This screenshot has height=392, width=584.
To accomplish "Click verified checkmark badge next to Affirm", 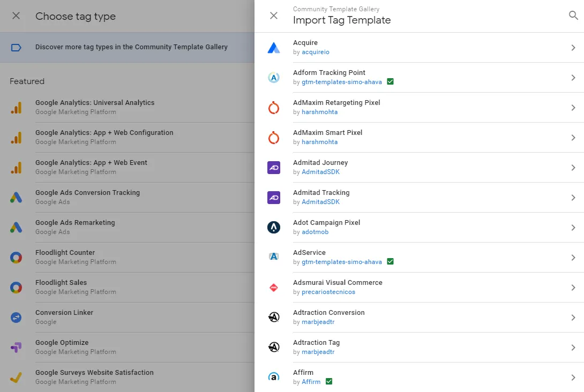I will click(329, 381).
